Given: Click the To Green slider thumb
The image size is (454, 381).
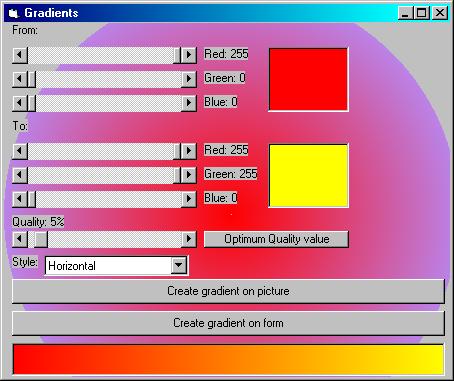Looking at the screenshot, I should point(177,175).
